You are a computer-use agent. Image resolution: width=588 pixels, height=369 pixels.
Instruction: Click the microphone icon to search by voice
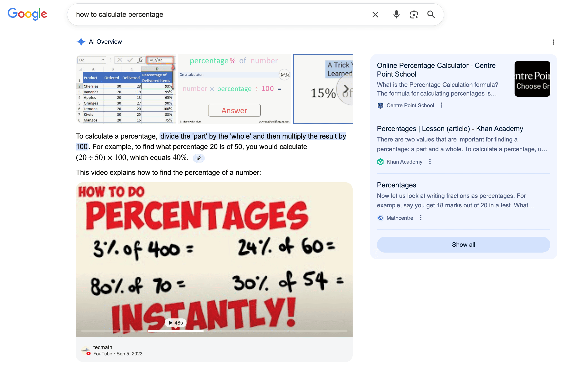(x=396, y=14)
